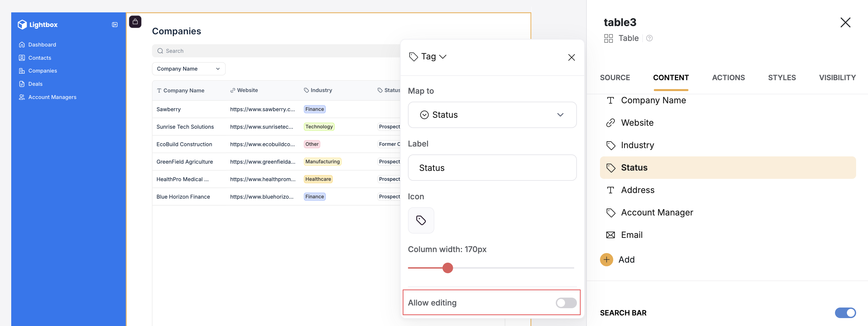Click the link icon in Website header
Screen dimensions: 868x326
click(232, 90)
